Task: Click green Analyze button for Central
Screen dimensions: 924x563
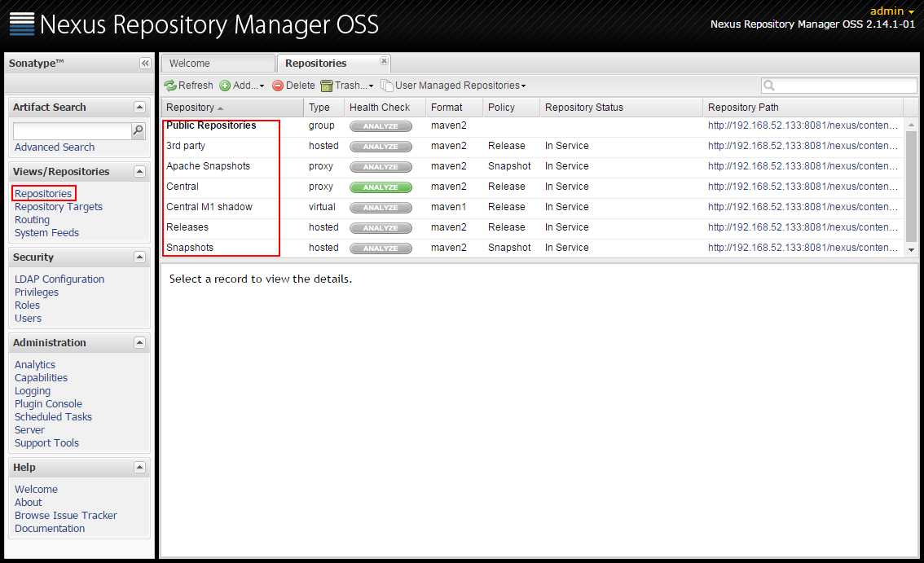Action: 381,187
